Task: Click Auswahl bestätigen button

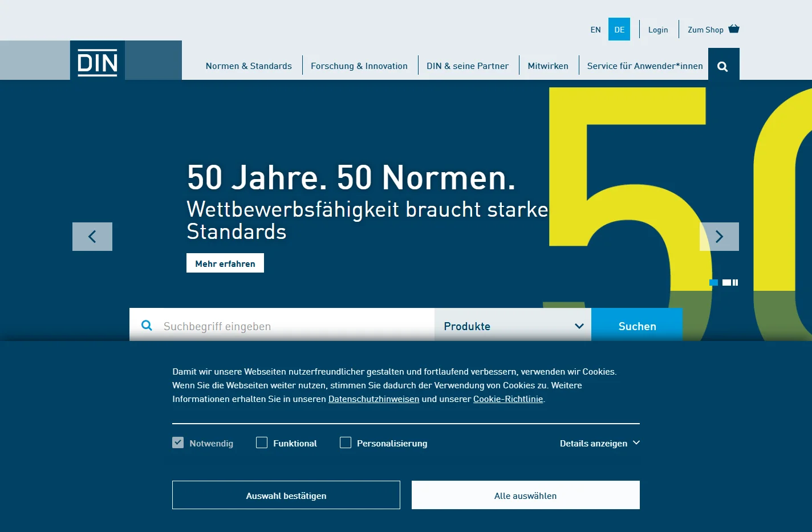Action: [286, 495]
